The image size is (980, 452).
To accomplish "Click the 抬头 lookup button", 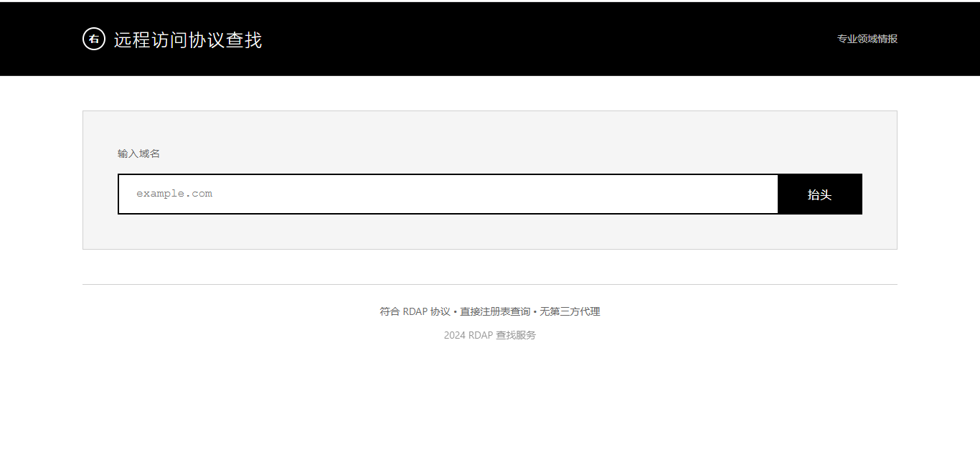I will point(819,194).
